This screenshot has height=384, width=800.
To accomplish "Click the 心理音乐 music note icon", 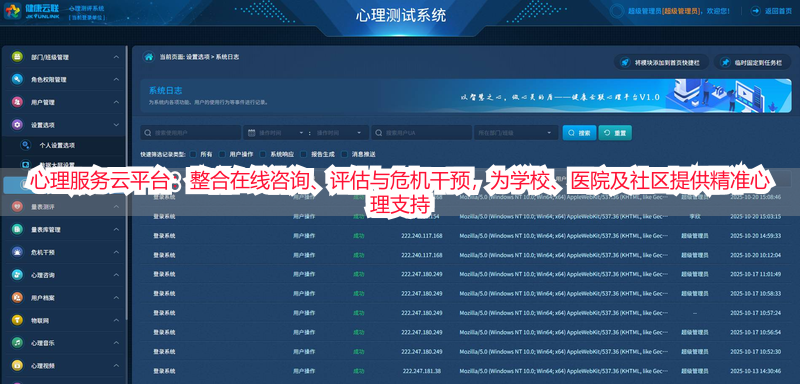I will tap(17, 343).
